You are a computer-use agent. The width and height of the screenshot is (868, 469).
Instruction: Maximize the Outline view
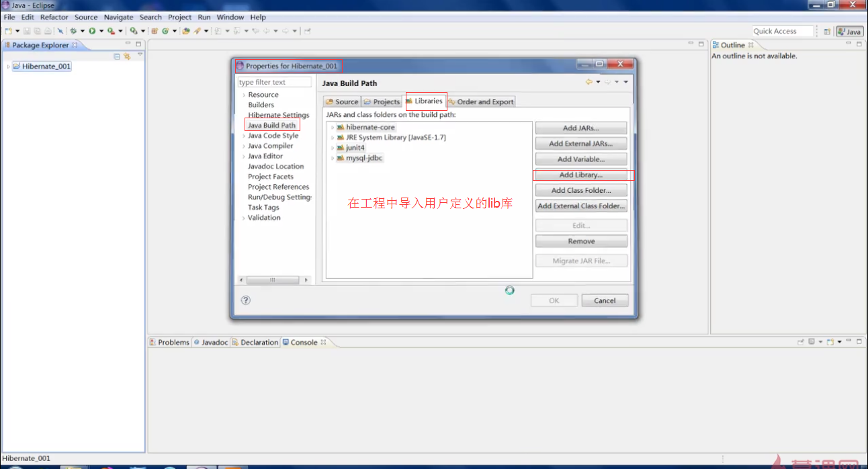[858, 44]
